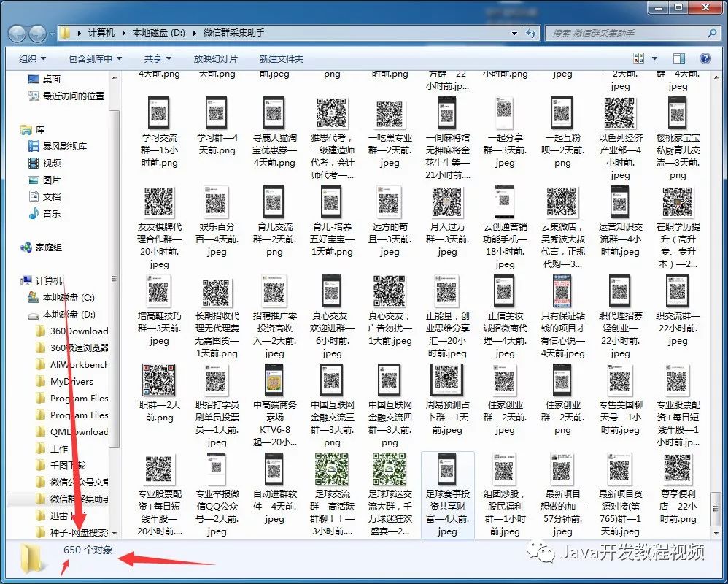Select file 自动进群软件—4天前.jpeg
The width and height of the screenshot is (728, 584).
(274, 489)
